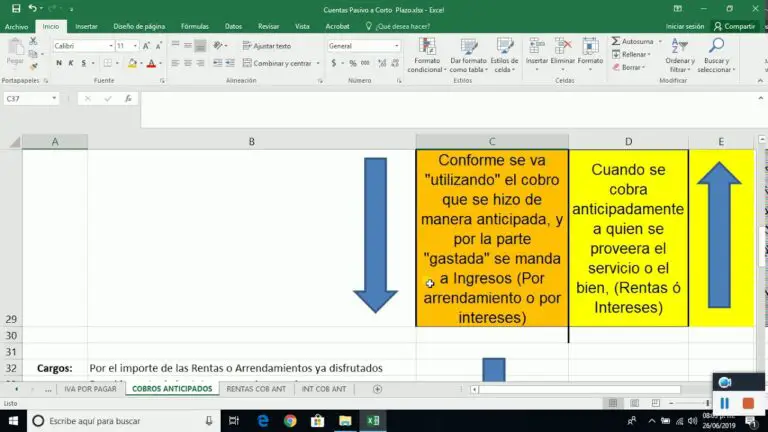Click the Insertar celdas icon

pos(537,52)
